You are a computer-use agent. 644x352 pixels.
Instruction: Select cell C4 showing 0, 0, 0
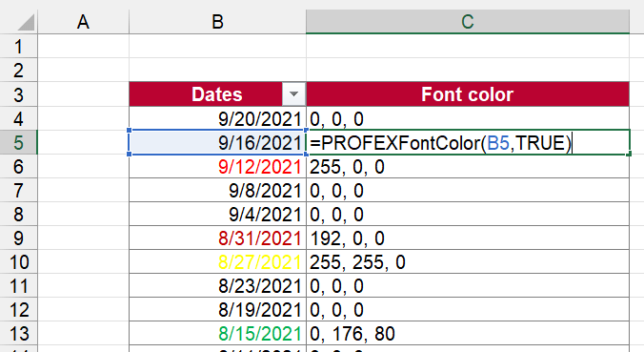468,118
